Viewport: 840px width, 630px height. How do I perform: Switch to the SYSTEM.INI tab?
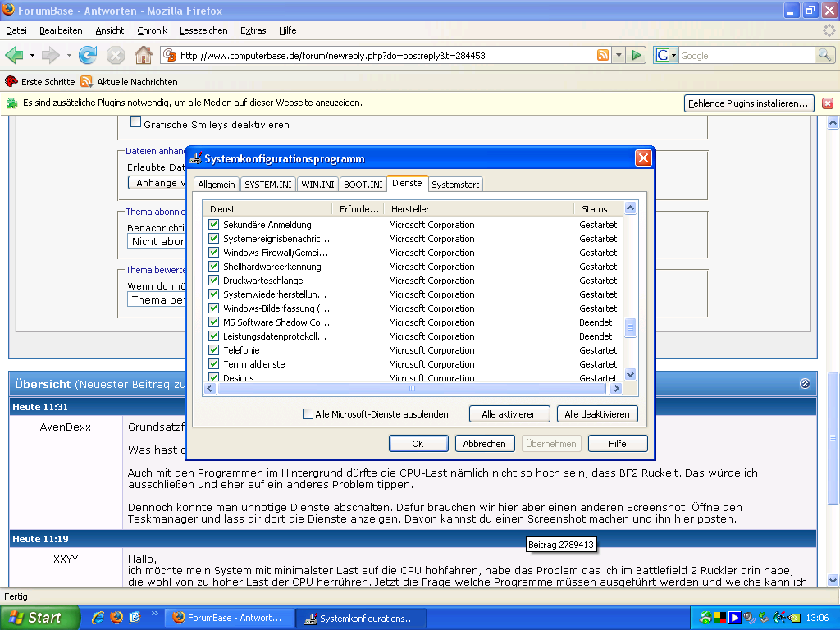tap(268, 185)
